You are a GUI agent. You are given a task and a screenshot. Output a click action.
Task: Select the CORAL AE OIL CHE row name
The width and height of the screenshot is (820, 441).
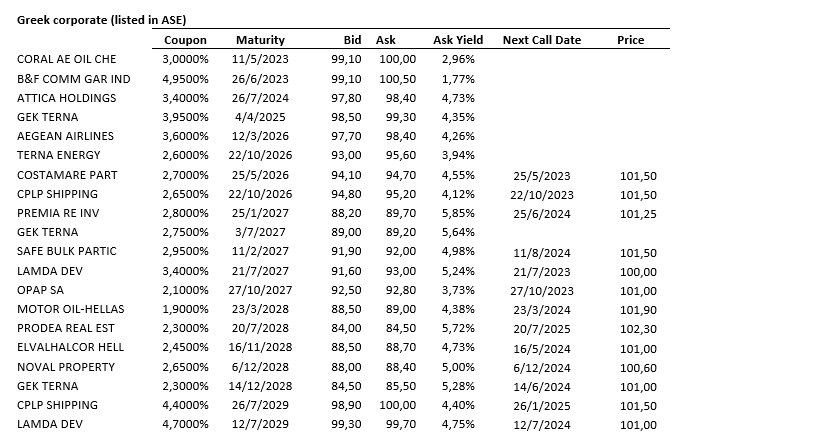pyautogui.click(x=67, y=59)
